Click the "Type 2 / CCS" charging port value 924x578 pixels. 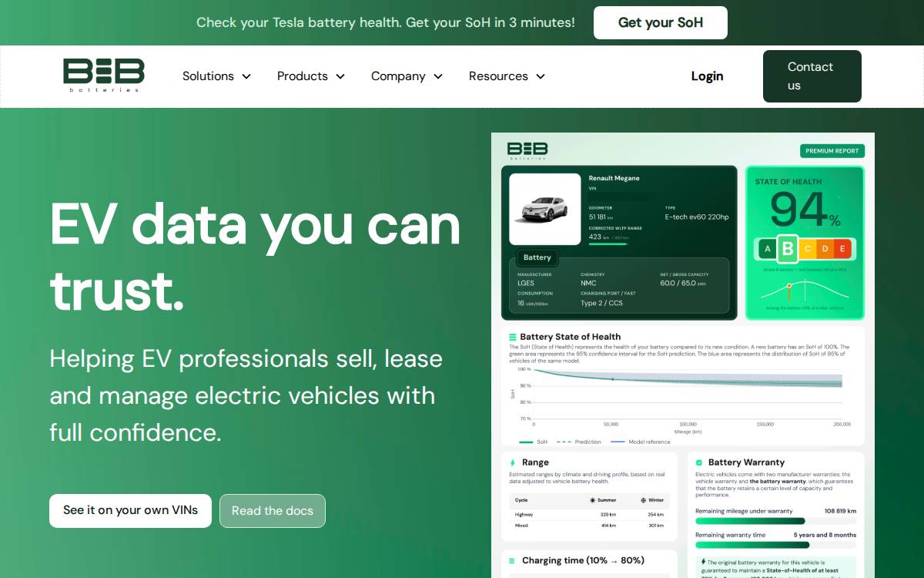coord(601,303)
